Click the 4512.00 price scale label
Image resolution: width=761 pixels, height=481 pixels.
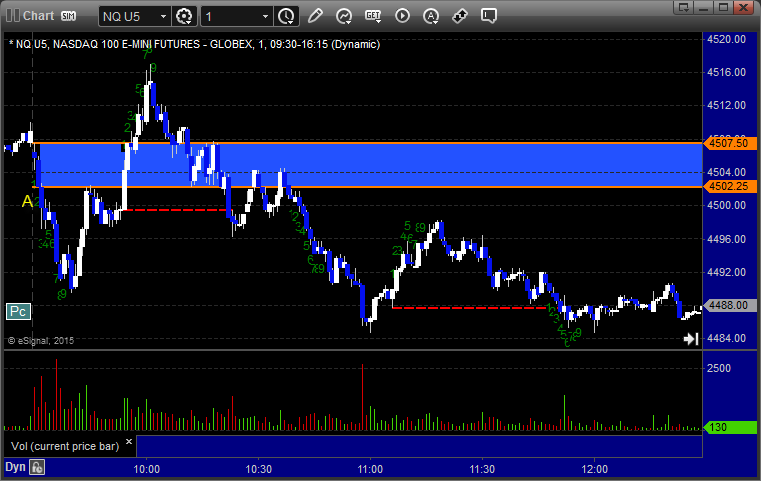[x=727, y=105]
